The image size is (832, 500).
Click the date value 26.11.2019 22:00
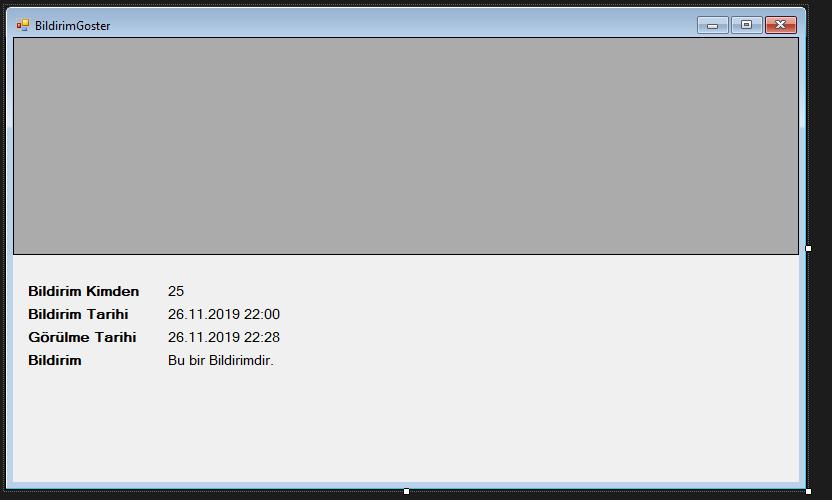pyautogui.click(x=223, y=314)
